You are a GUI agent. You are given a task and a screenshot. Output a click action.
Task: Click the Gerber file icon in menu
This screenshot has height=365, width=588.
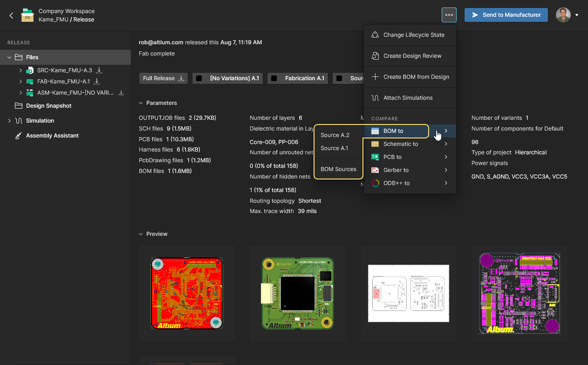pyautogui.click(x=375, y=170)
